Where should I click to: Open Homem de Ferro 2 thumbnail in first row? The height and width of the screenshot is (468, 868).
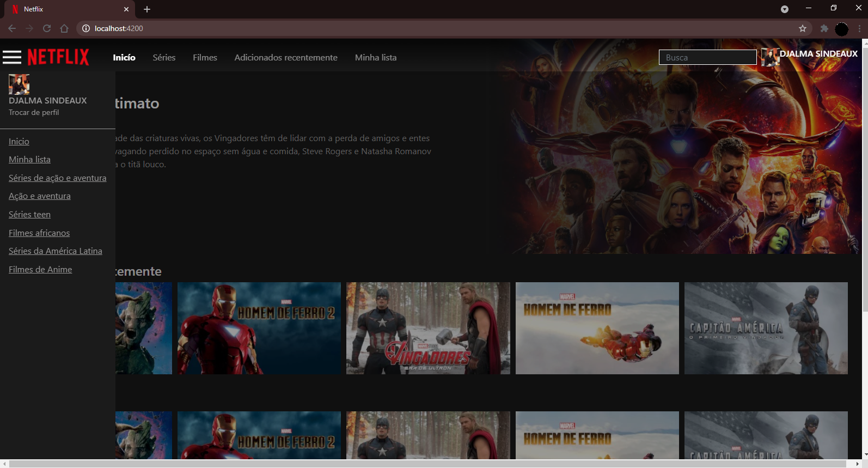(259, 328)
